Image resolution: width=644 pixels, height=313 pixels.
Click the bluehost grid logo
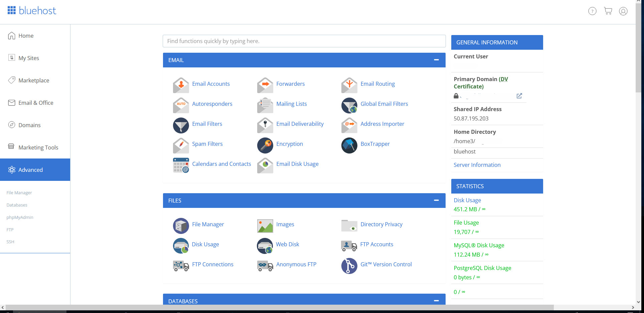[12, 10]
